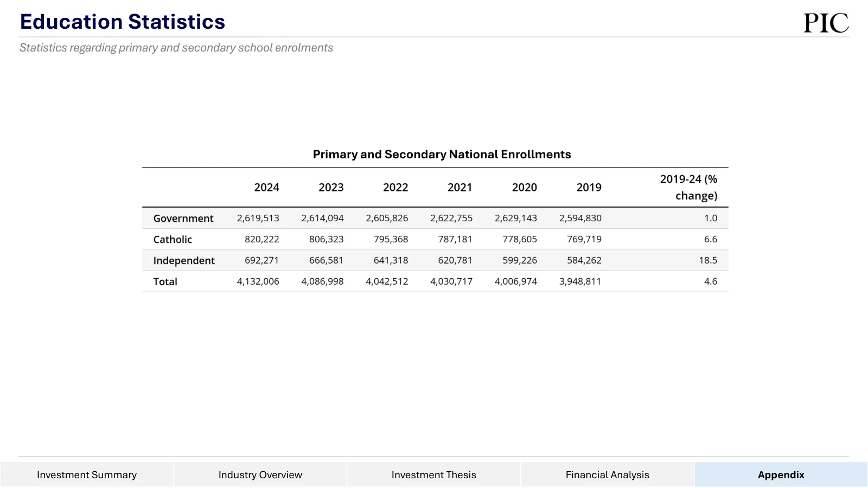
Task: Select the Total row label
Action: tap(165, 282)
